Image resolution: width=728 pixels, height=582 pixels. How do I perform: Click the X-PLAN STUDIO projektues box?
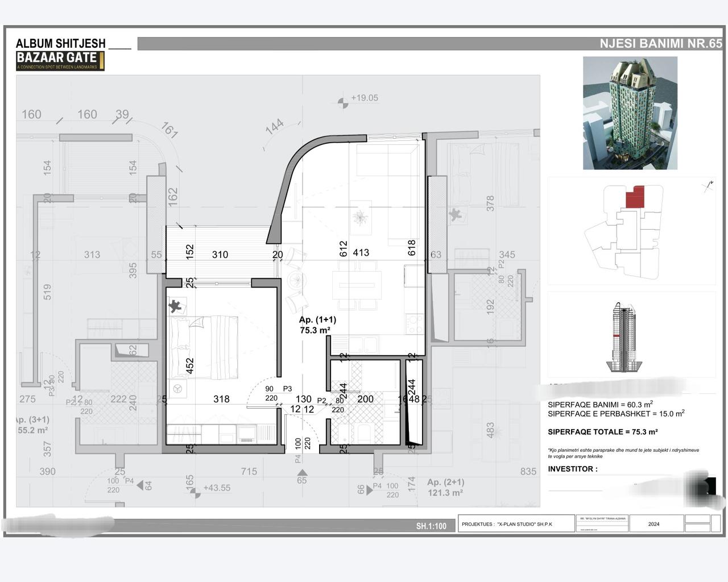[x=516, y=524]
